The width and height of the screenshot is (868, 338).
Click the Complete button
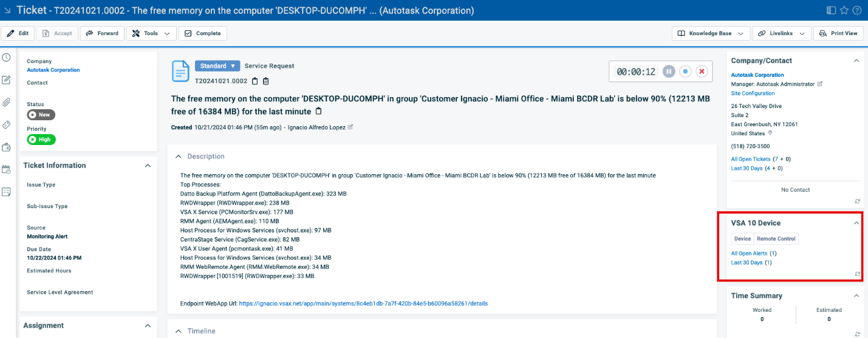click(x=203, y=33)
